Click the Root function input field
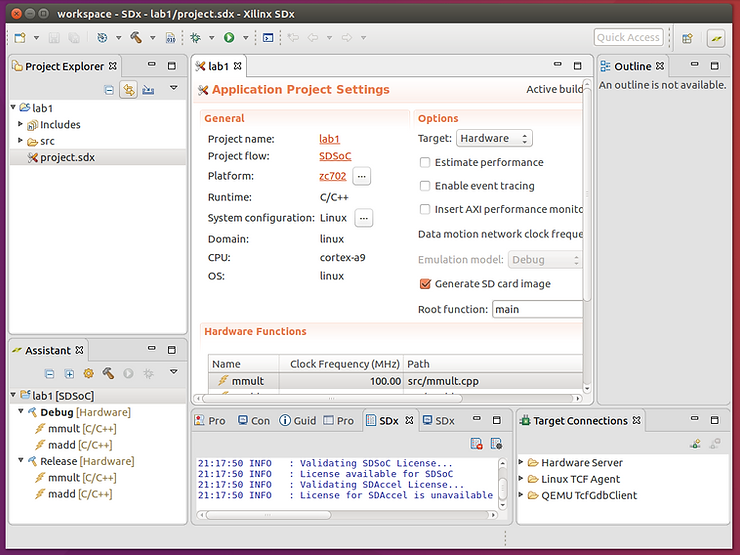Image resolution: width=740 pixels, height=555 pixels. pos(538,310)
